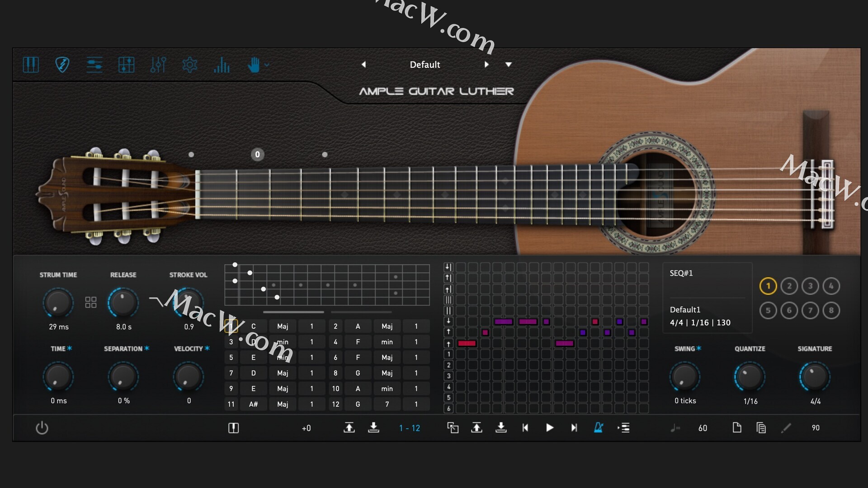Viewport: 868px width, 488px height.
Task: Adjust the Quantize knob
Action: [750, 376]
